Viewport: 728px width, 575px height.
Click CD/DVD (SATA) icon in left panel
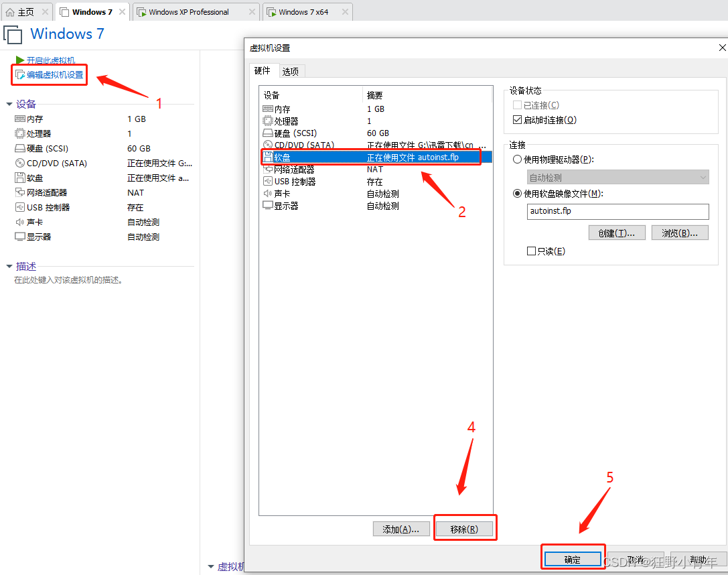tap(20, 163)
